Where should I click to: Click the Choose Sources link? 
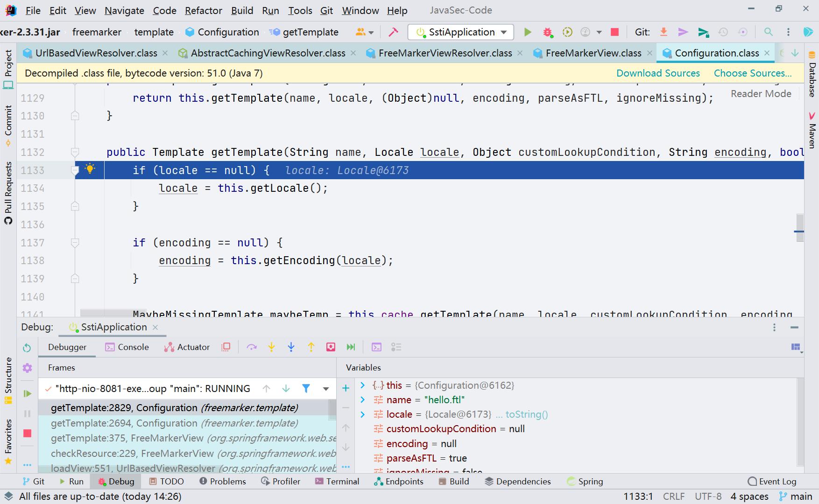point(752,73)
